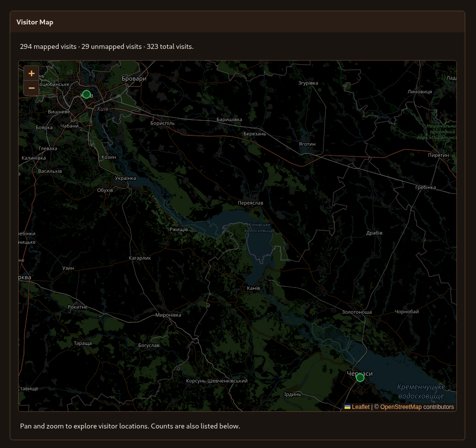
Task: Click the Ржищів town label
Action: coord(179,230)
